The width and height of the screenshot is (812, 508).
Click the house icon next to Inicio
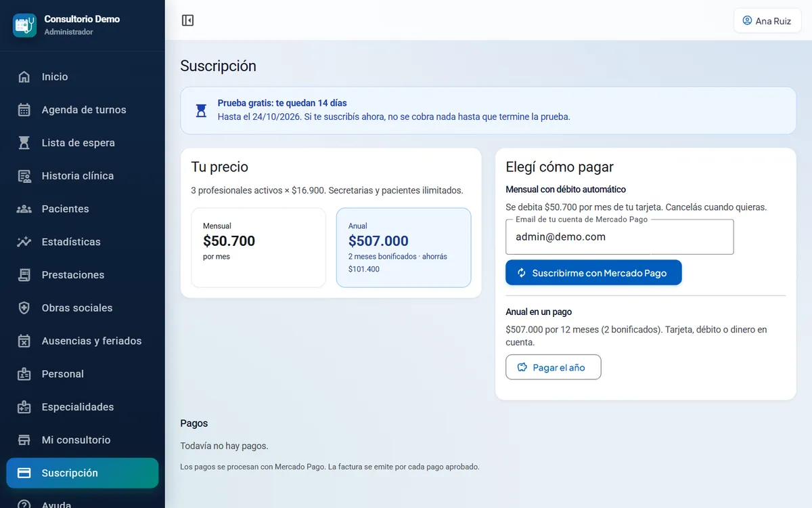coord(24,77)
